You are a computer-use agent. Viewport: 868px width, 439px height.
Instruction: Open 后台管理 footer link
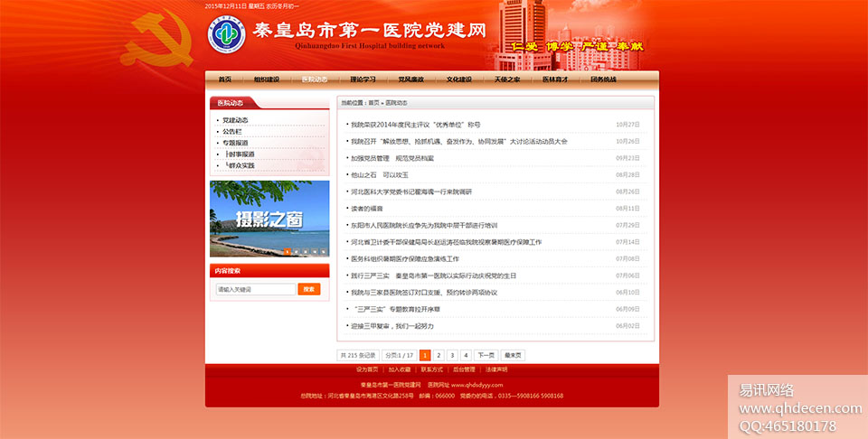click(464, 369)
